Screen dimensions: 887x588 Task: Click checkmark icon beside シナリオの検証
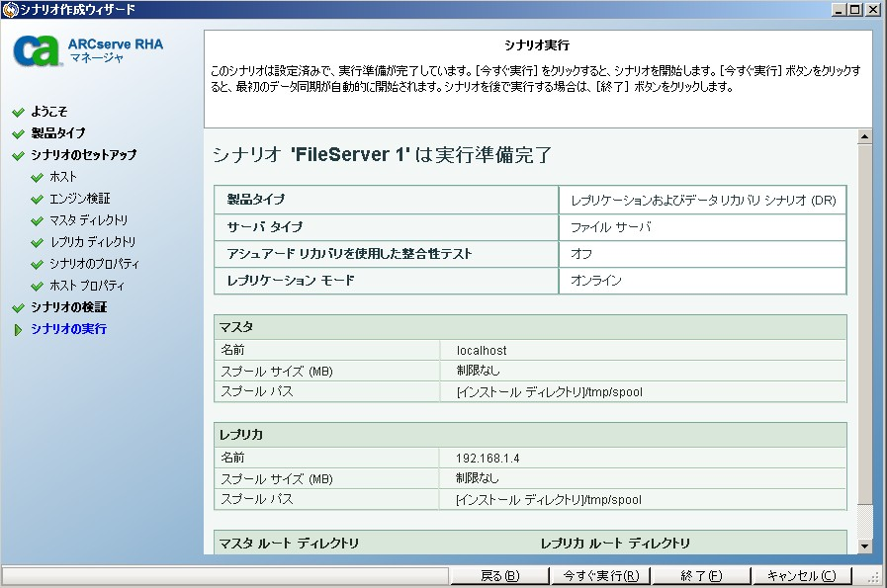(x=18, y=307)
